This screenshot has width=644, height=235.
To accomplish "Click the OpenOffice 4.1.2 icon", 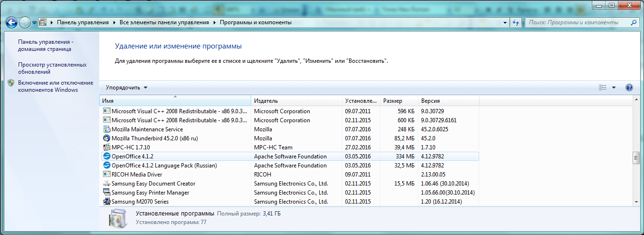I will [107, 157].
